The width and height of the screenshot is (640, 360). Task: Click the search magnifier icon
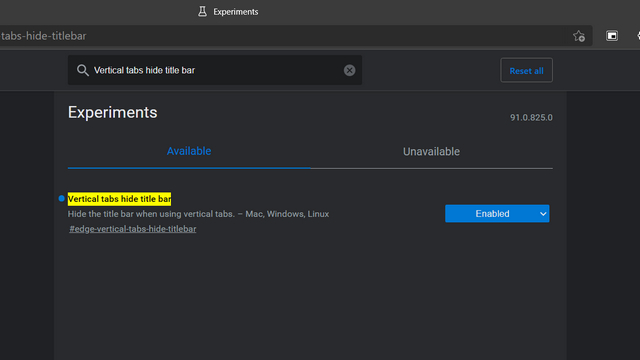tap(82, 70)
